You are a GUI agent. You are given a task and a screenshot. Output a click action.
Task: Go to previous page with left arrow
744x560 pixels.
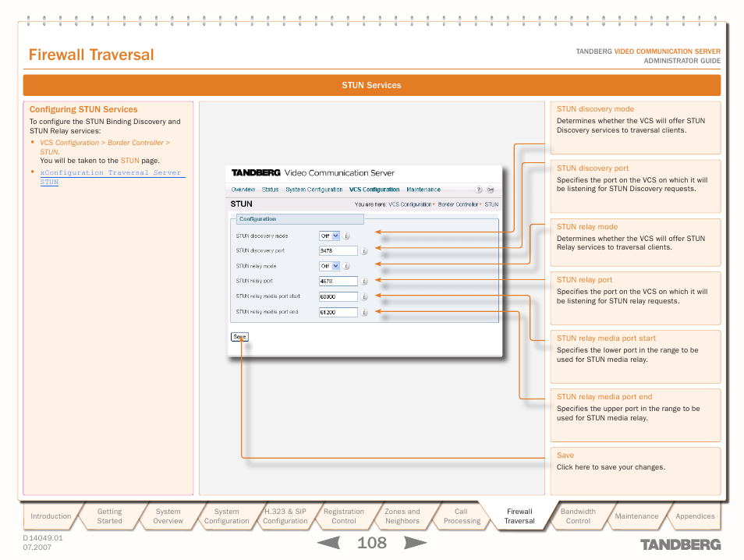click(328, 542)
